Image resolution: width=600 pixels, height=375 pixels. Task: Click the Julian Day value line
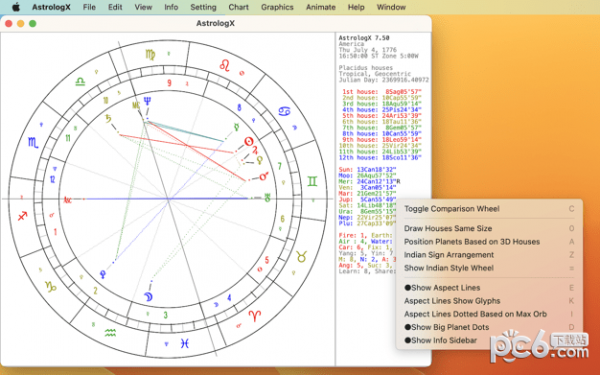pos(384,80)
